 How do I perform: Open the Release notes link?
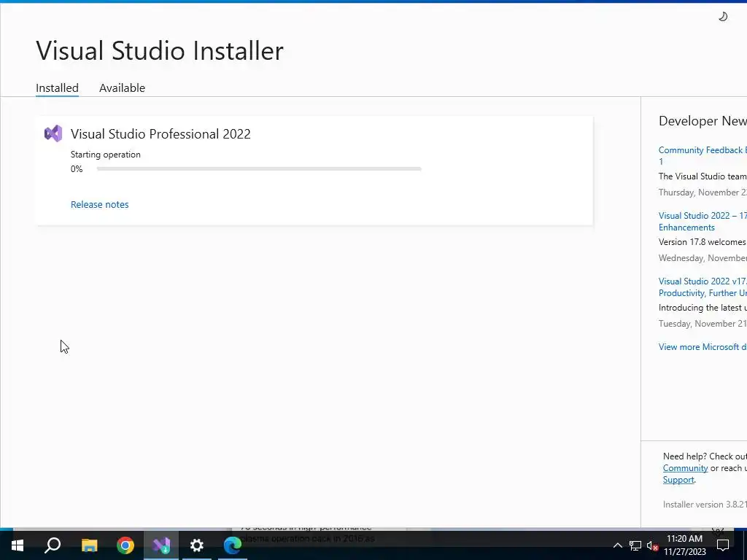[99, 204]
